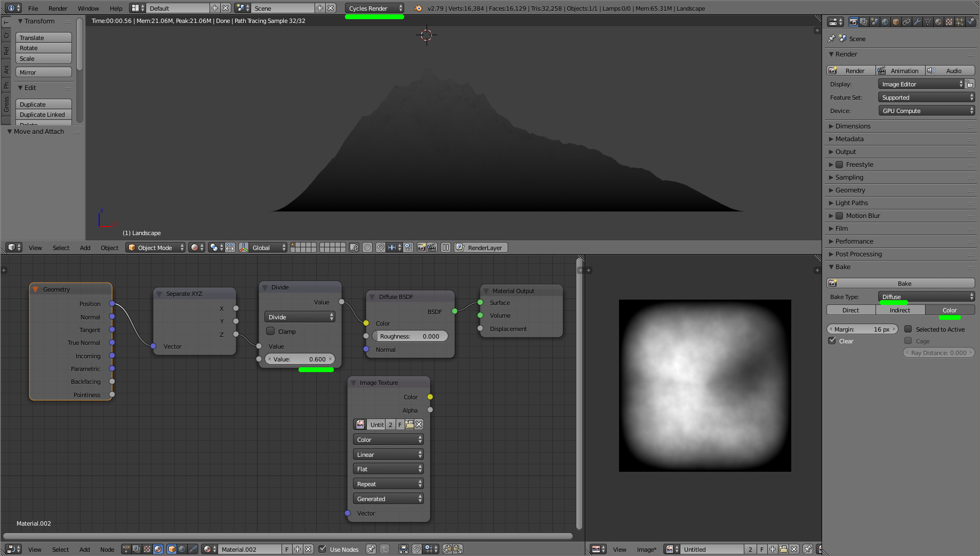
Task: Toggle the Clear checkbox in Bake settings
Action: (x=832, y=340)
